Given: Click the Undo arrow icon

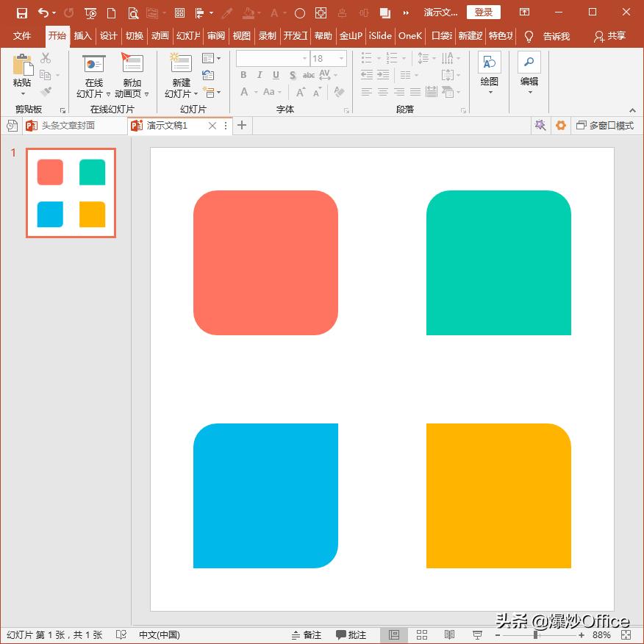Looking at the screenshot, I should coord(43,13).
